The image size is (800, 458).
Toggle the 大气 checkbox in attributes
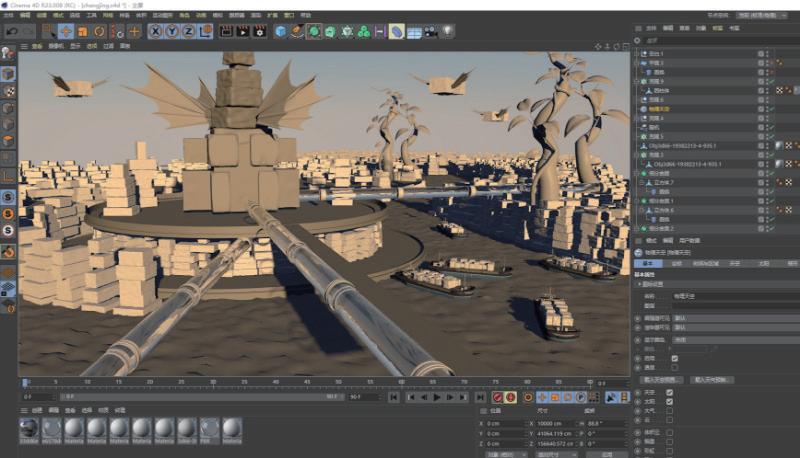point(669,410)
